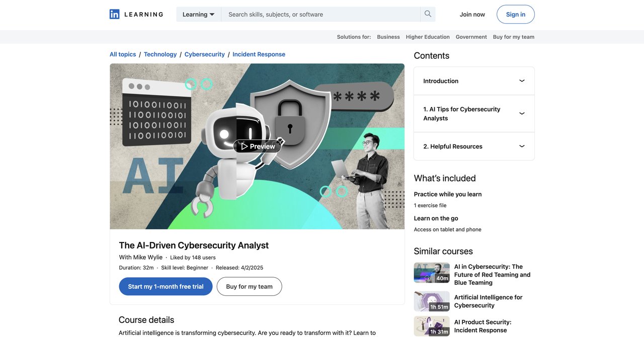Play the course preview video
Viewport: 644px width, 337px height.
click(257, 146)
